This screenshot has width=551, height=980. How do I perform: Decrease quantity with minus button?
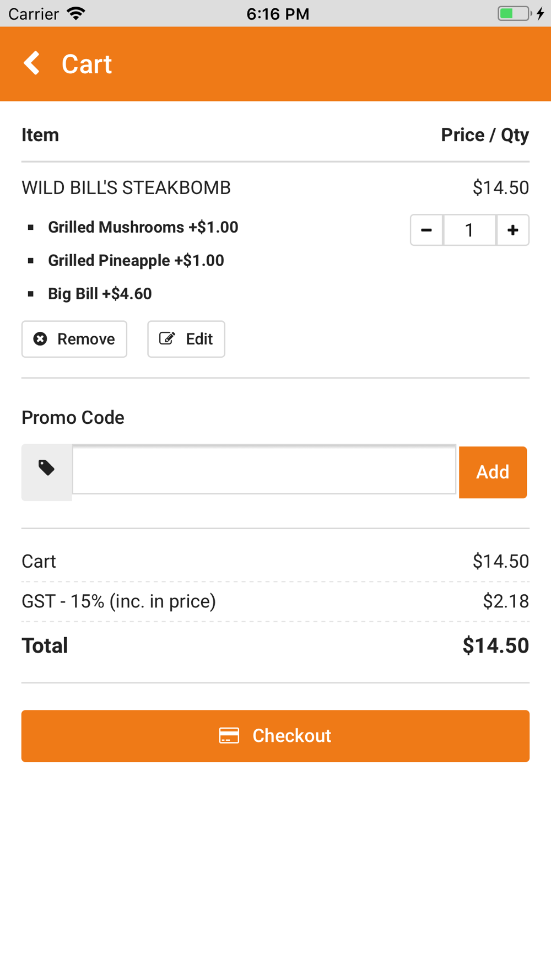(x=426, y=230)
